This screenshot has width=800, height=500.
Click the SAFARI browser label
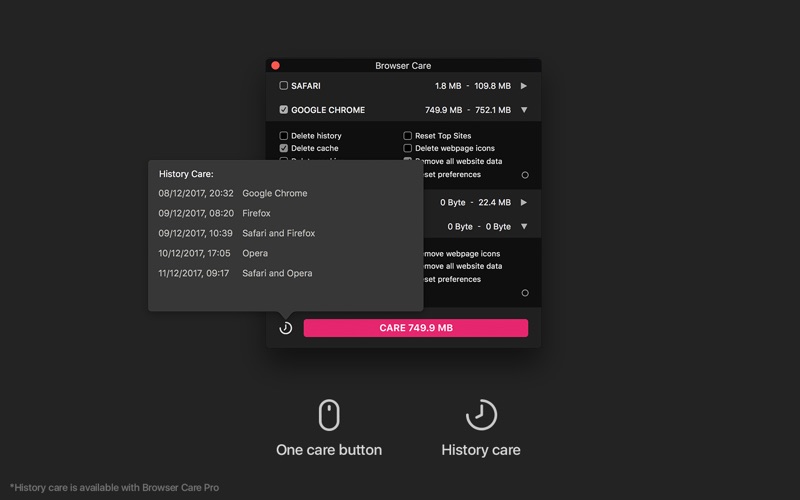point(306,86)
